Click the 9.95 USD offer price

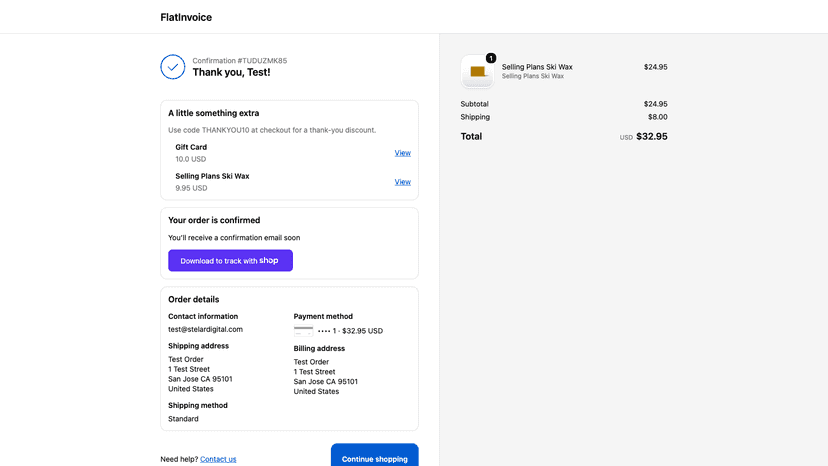[x=191, y=188]
